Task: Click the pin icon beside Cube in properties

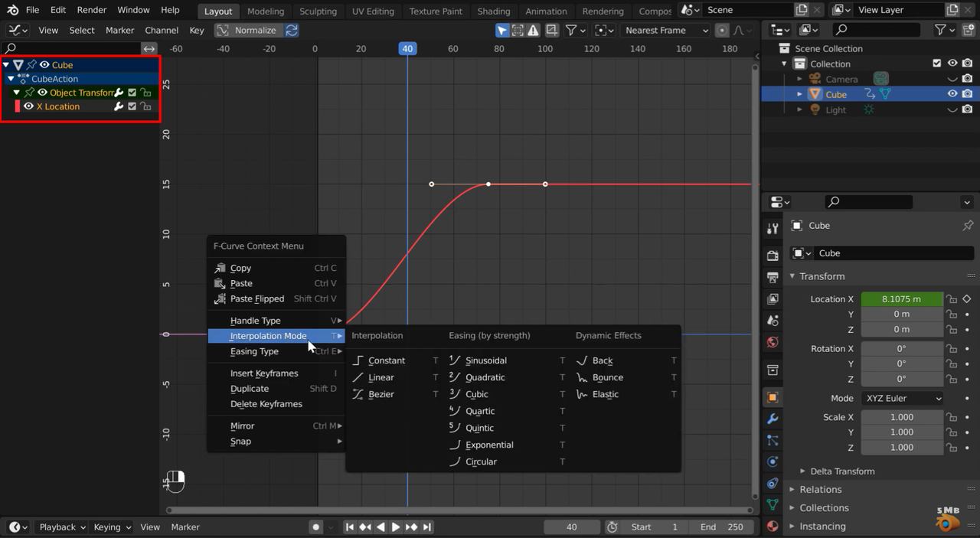Action: tap(968, 226)
